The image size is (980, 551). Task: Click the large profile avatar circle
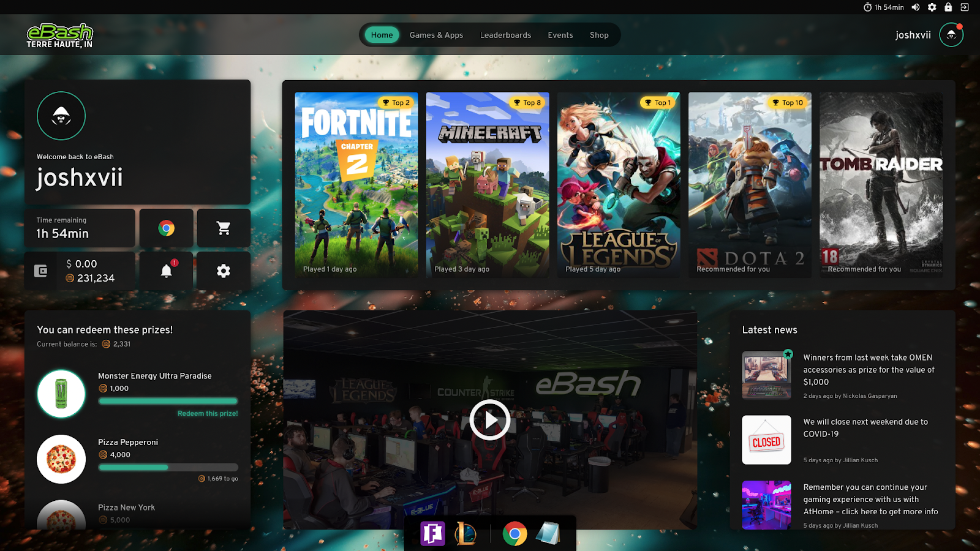coord(61,116)
